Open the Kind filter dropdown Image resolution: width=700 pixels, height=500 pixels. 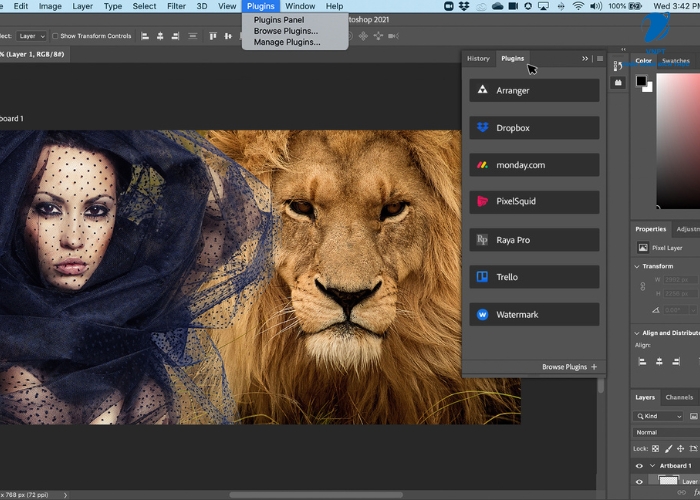658,416
